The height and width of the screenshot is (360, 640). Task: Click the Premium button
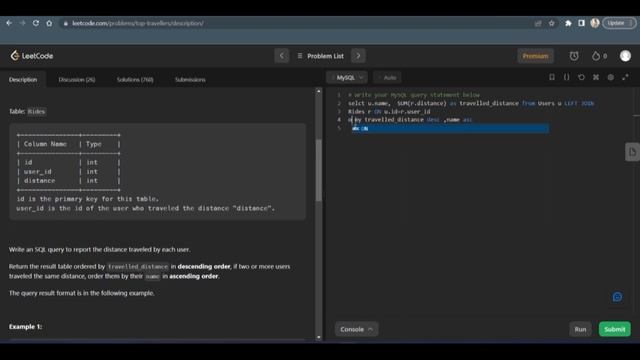(x=535, y=56)
